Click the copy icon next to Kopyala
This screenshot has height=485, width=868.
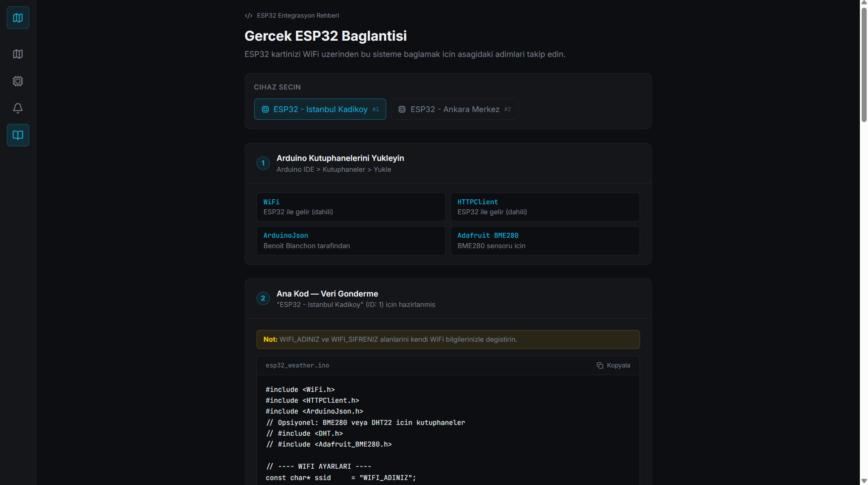click(x=600, y=365)
